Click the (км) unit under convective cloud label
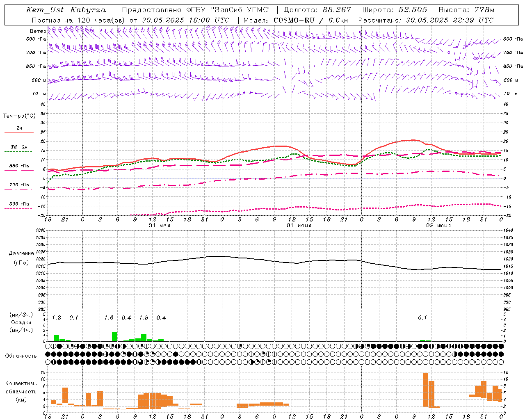525x420 pixels. (21, 400)
